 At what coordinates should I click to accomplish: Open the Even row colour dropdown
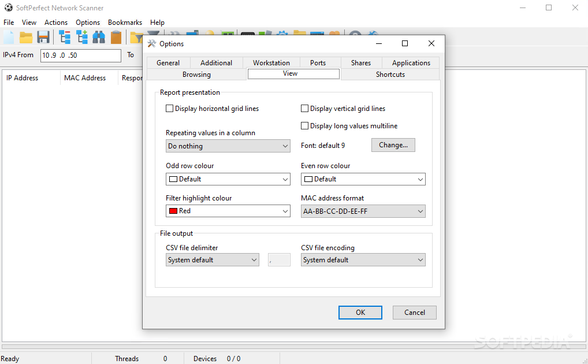coord(363,179)
